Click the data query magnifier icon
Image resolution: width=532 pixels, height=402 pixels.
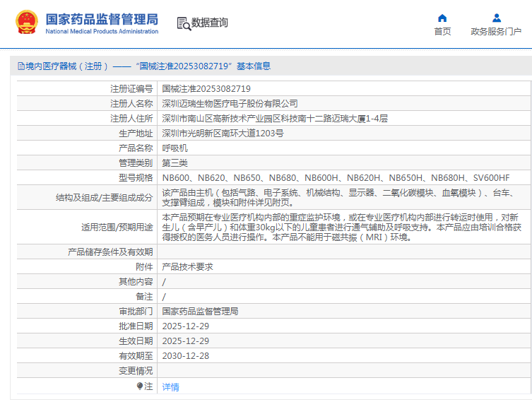click(x=183, y=23)
